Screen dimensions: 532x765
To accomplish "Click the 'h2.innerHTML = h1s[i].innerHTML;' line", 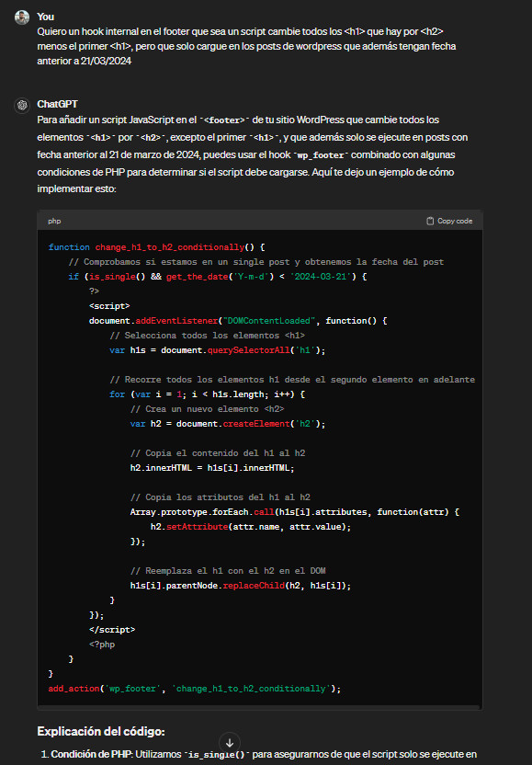I will [x=212, y=468].
